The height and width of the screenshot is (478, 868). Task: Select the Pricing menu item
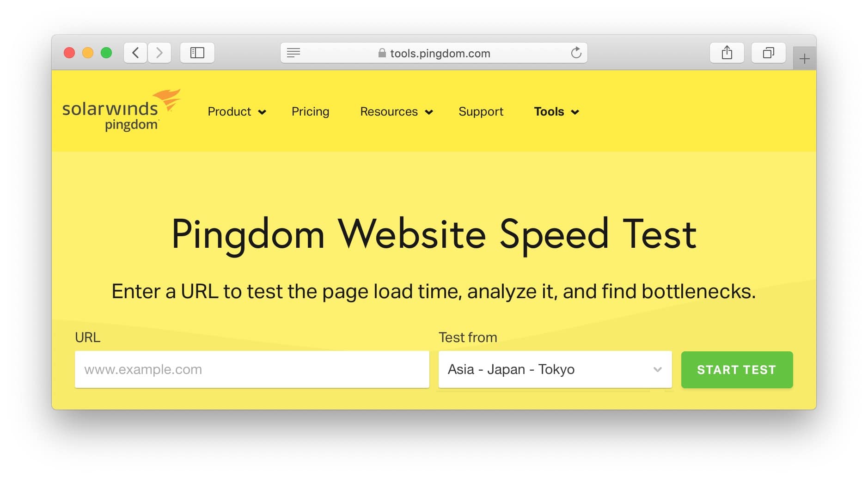310,111
